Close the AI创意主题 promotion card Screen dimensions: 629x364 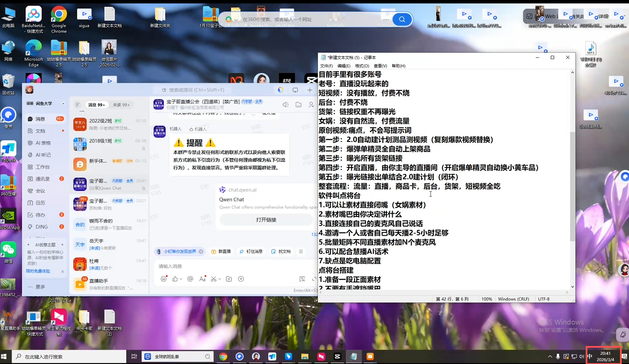[63, 271]
